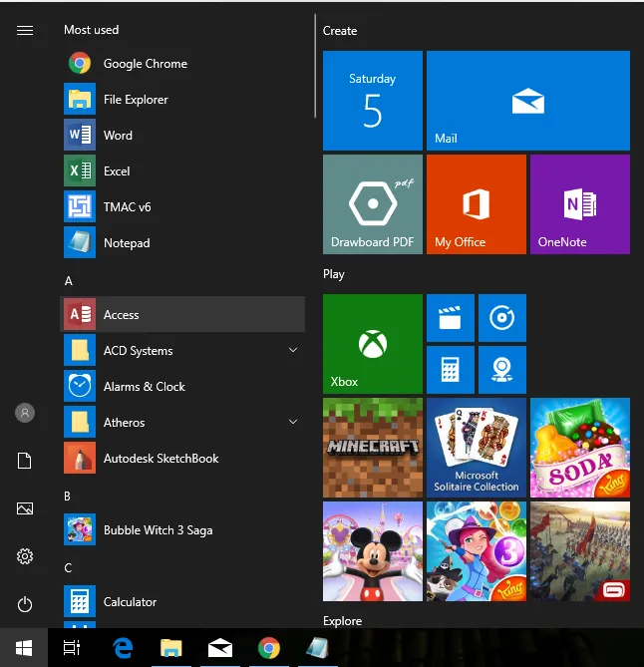Open Documents from the Start sidebar
Screen dimensions: 644x667
tap(25, 461)
